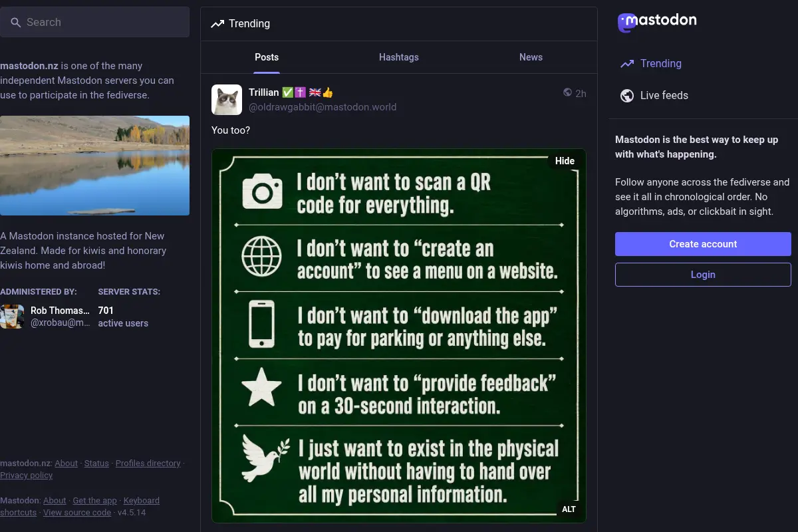This screenshot has height=532, width=798.
Task: Click the Mastodon logo
Action: 657,21
